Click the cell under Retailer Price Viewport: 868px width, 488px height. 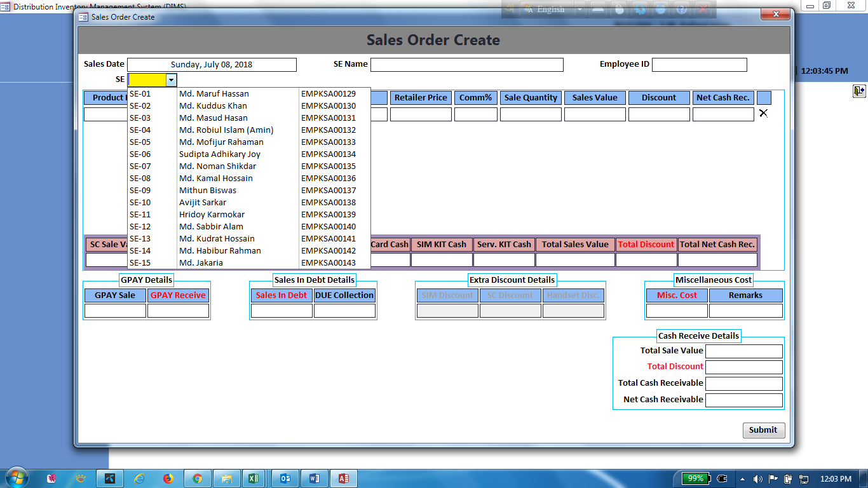pos(421,114)
